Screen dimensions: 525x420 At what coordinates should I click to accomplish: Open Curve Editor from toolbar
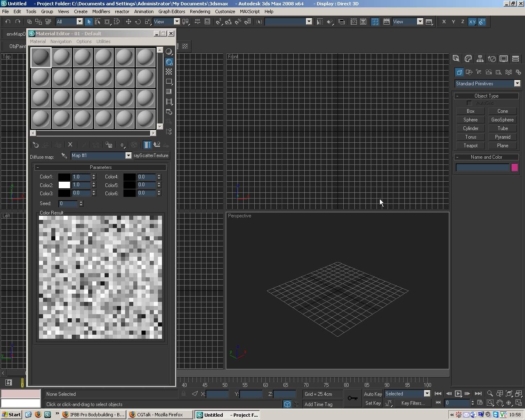354,22
